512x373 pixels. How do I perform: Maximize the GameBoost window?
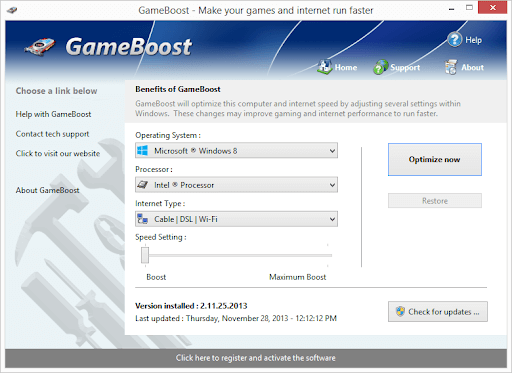tap(469, 8)
